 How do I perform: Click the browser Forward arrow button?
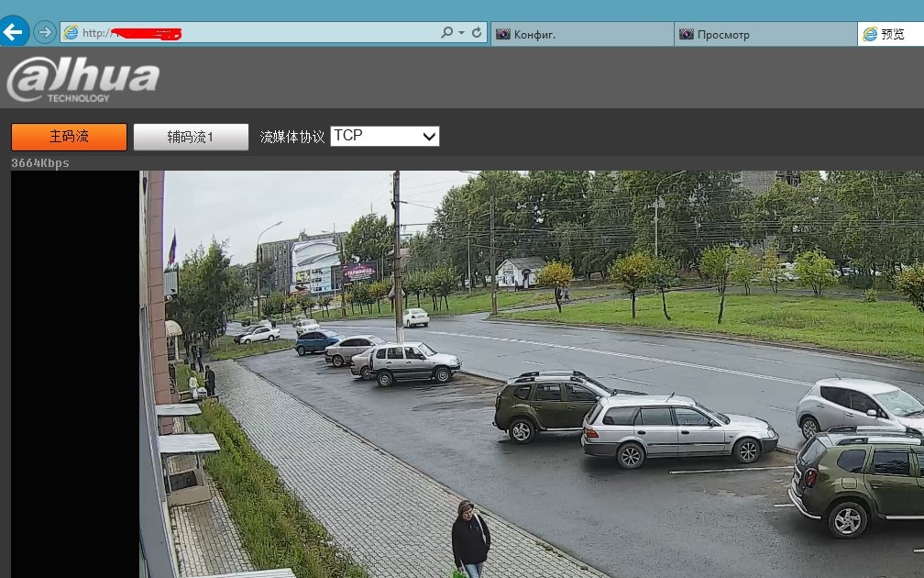(x=44, y=32)
